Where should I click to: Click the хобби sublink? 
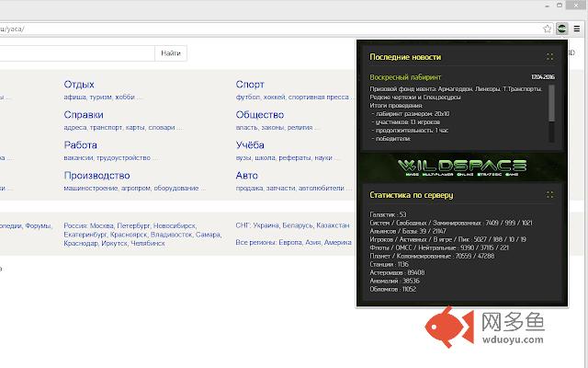point(125,97)
